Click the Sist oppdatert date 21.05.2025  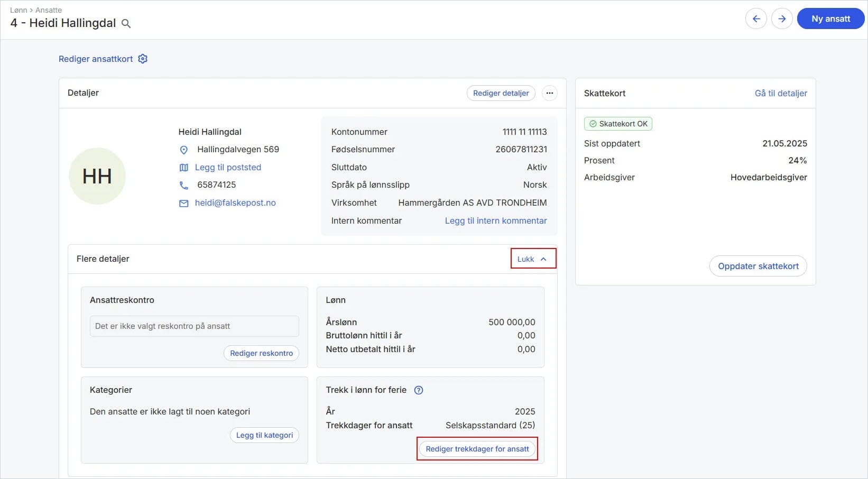click(x=784, y=143)
